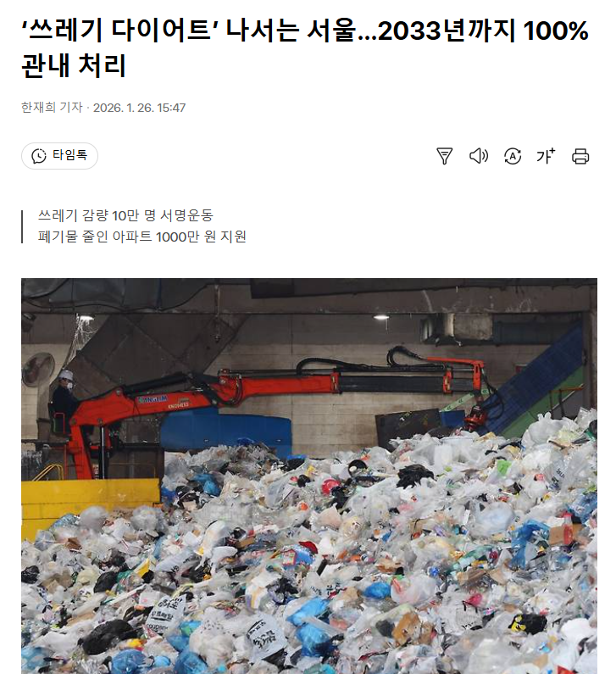Open reporter 한재희 기자 profile
Viewport: 616px width, 674px height.
tap(52, 107)
